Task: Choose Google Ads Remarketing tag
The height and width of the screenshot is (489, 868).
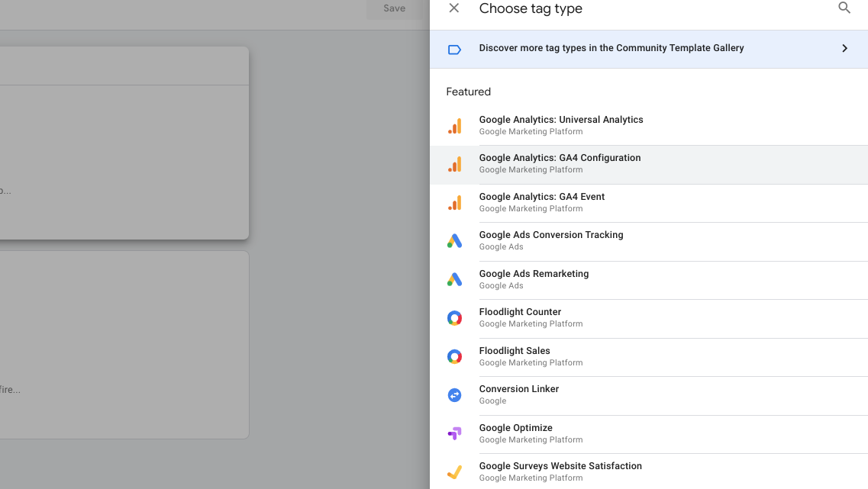Action: coord(649,281)
